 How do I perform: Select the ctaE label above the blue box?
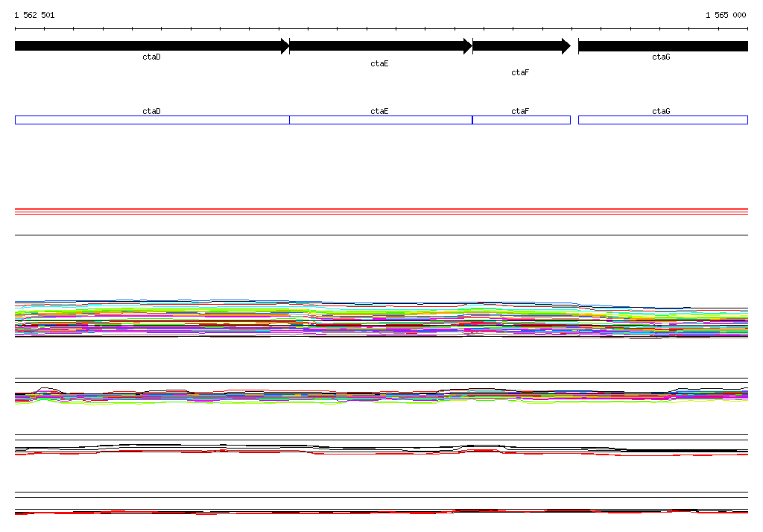[x=379, y=111]
